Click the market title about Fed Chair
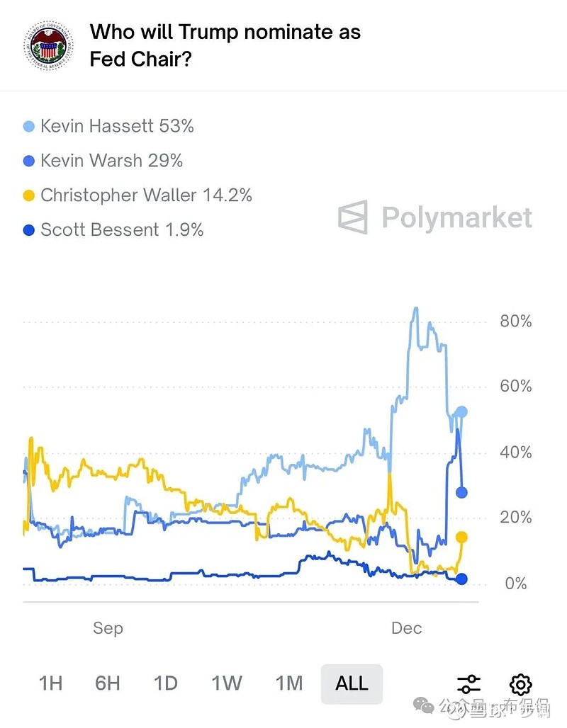The width and height of the screenshot is (567, 728). tap(225, 45)
